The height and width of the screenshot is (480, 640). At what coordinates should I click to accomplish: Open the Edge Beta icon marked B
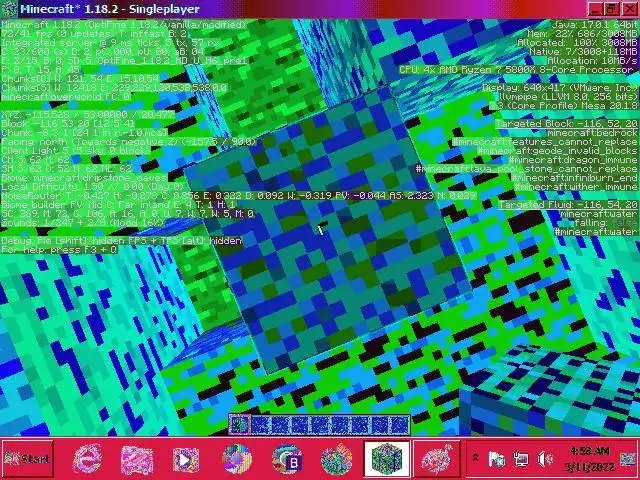[x=287, y=460]
